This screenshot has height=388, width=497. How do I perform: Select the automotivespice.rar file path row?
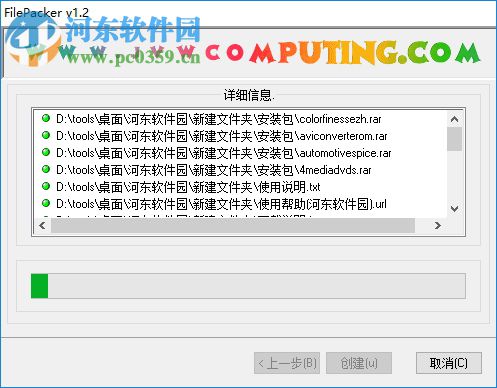[x=224, y=153]
